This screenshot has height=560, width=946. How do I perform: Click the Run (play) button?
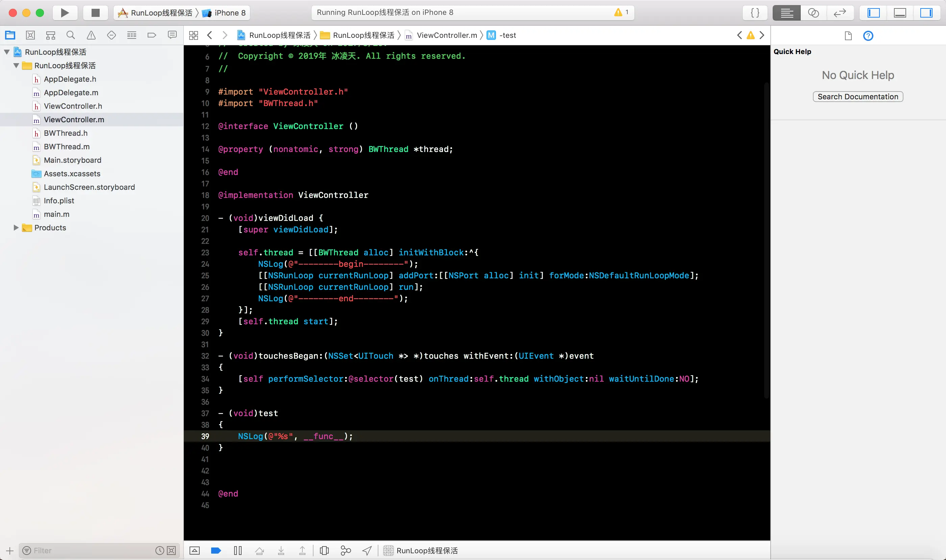click(x=65, y=13)
